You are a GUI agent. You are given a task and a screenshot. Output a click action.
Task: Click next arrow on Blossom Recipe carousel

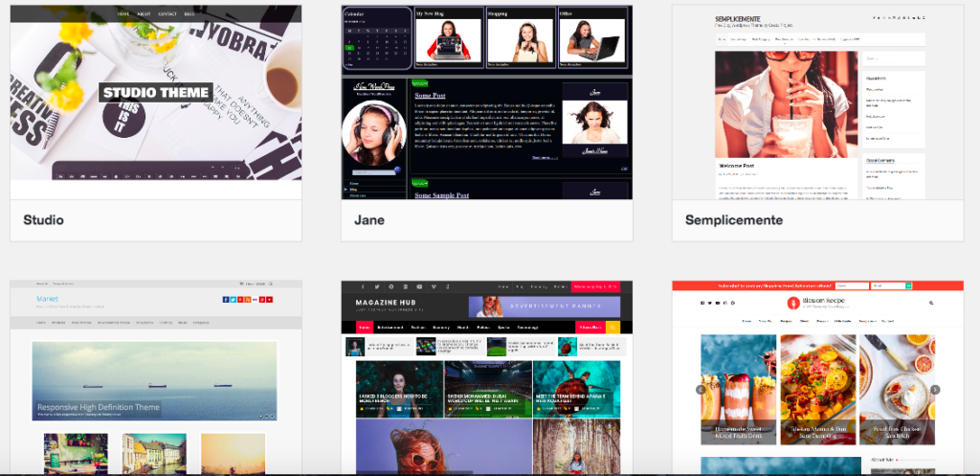pos(935,390)
